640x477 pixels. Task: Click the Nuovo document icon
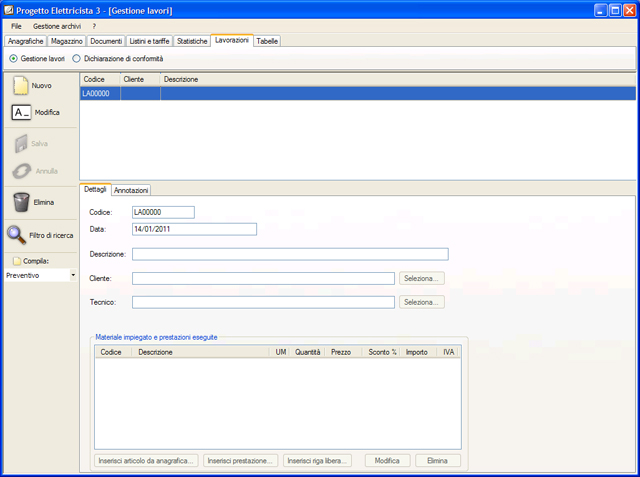coord(20,85)
